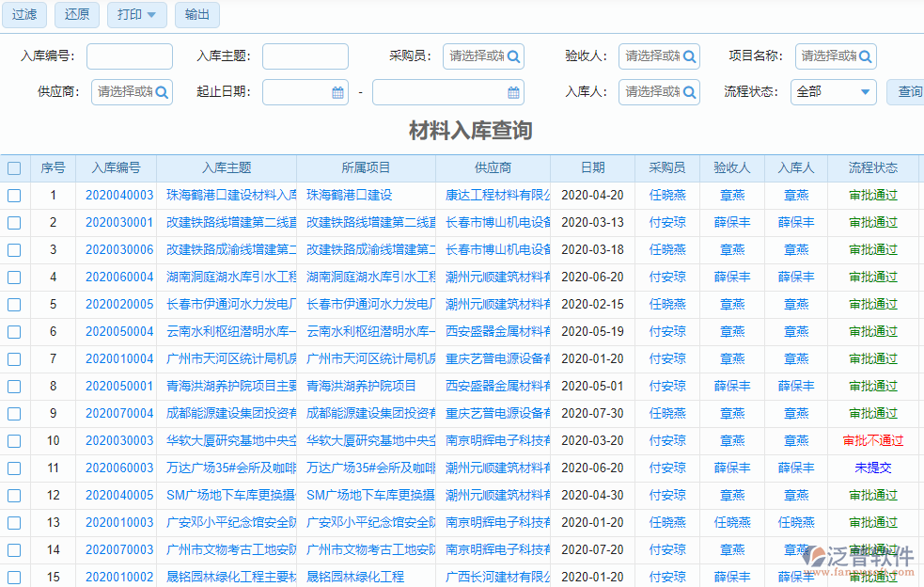Select the 还原 menu item

coord(76,15)
